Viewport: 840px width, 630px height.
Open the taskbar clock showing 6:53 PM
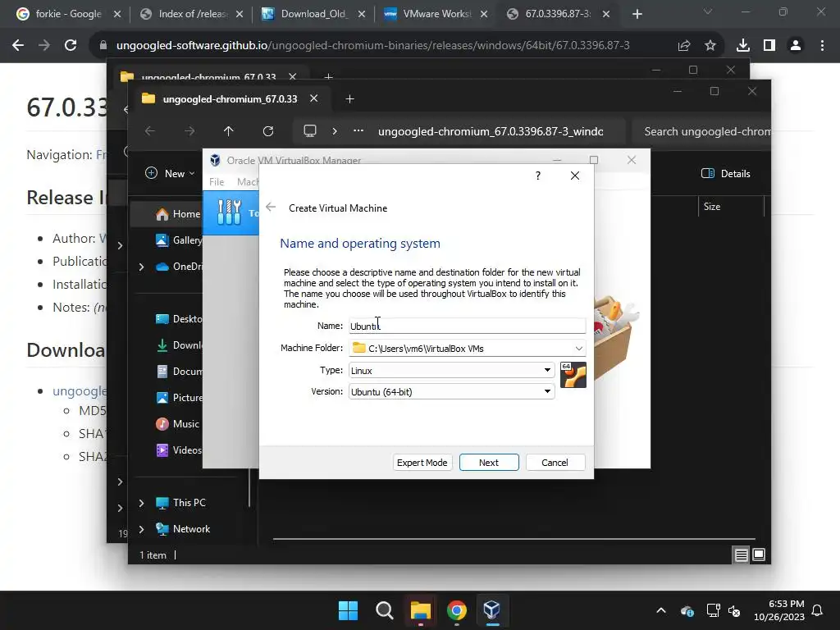(779, 610)
